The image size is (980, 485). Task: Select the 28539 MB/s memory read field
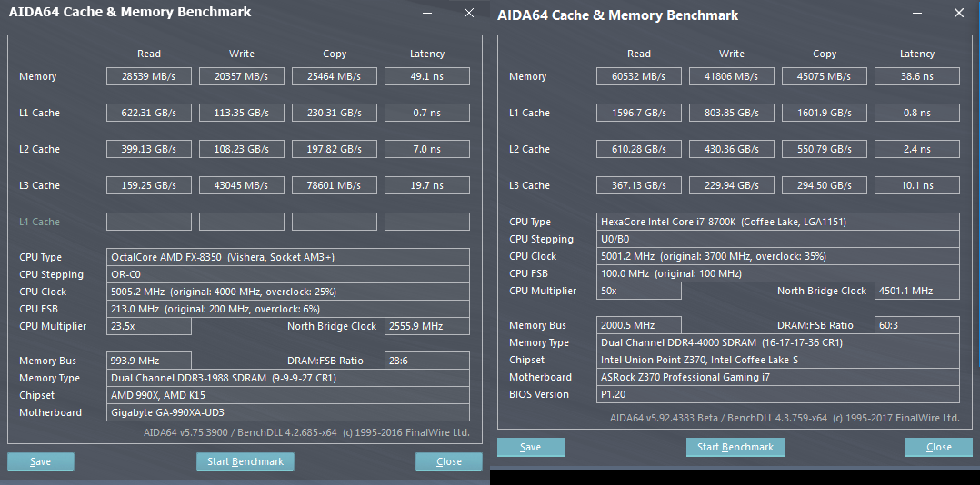point(149,76)
